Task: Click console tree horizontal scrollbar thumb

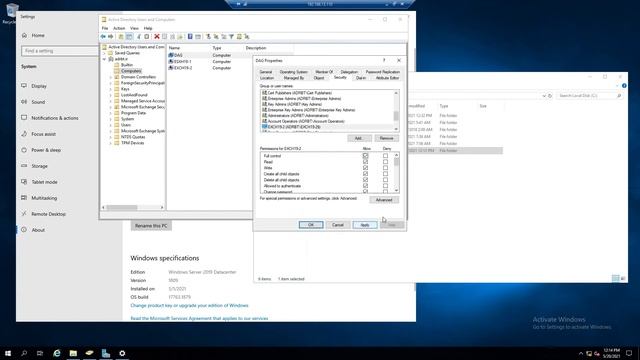Action: click(x=122, y=208)
